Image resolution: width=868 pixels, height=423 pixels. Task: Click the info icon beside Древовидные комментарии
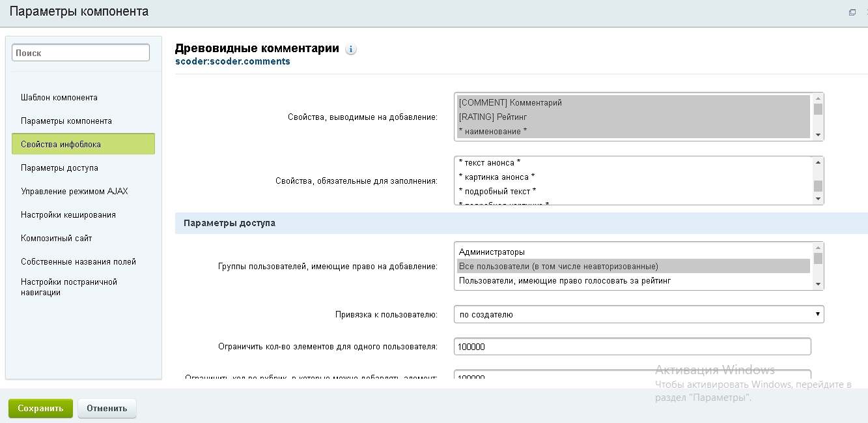tap(351, 50)
